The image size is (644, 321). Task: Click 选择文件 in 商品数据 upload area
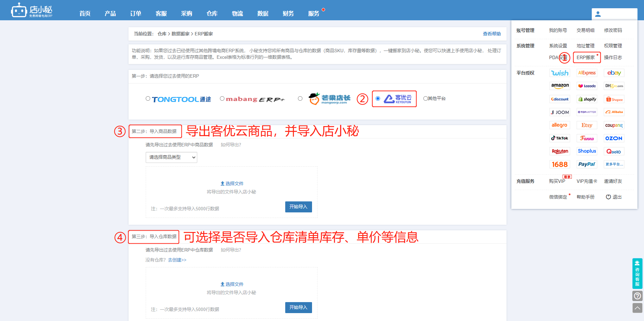click(x=232, y=184)
